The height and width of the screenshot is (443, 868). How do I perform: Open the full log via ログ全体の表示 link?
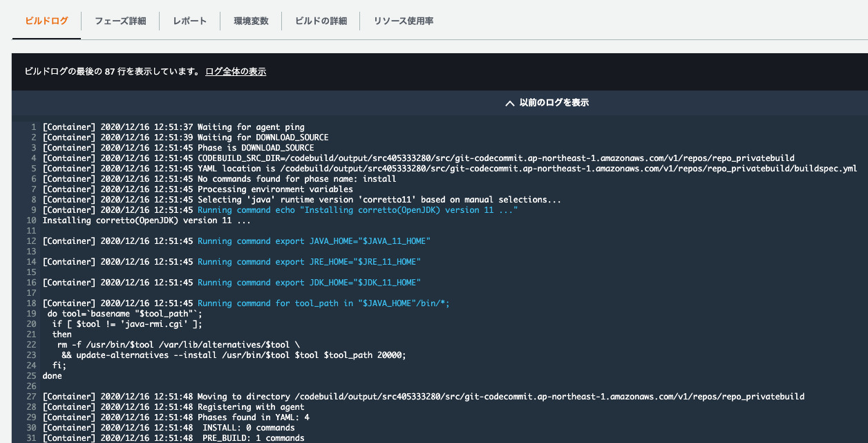pyautogui.click(x=236, y=71)
